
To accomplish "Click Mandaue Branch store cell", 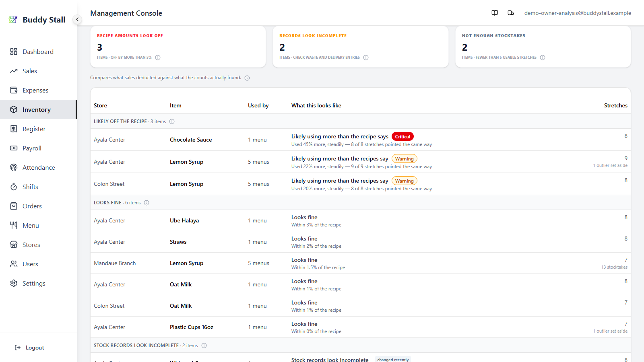I will 115,263.
